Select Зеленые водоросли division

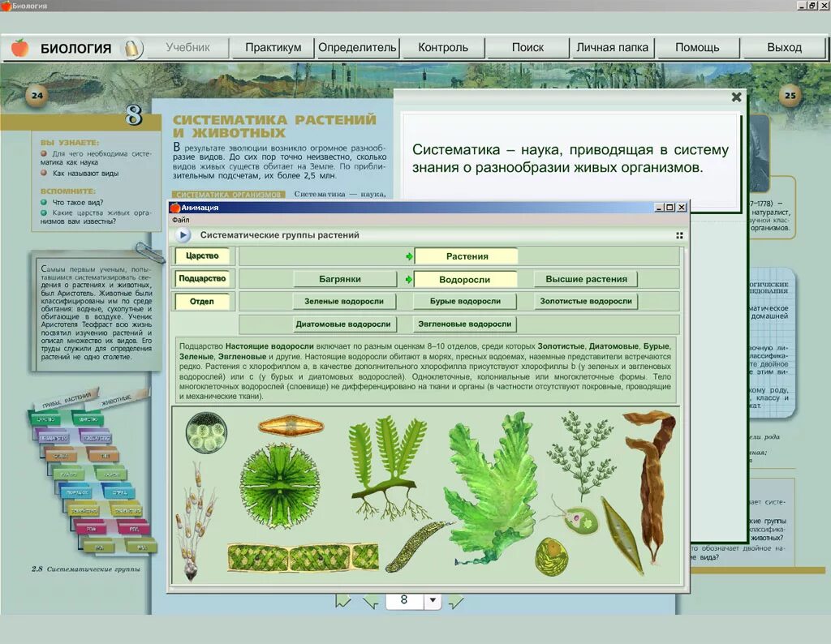(344, 302)
